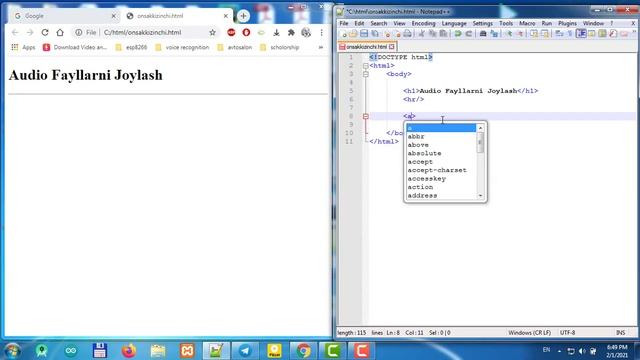The height and width of the screenshot is (360, 640).
Task: Open the Edit menu in Notepad++
Action: (359, 24)
